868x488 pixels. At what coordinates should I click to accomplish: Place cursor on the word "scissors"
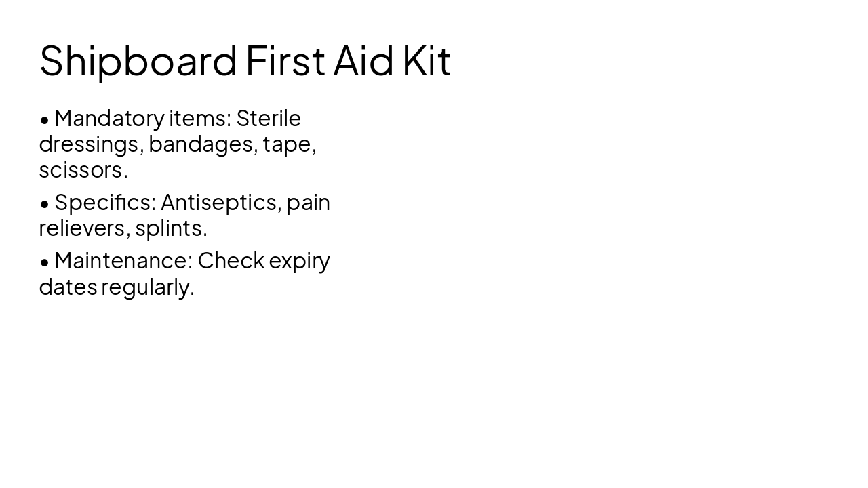click(x=81, y=170)
